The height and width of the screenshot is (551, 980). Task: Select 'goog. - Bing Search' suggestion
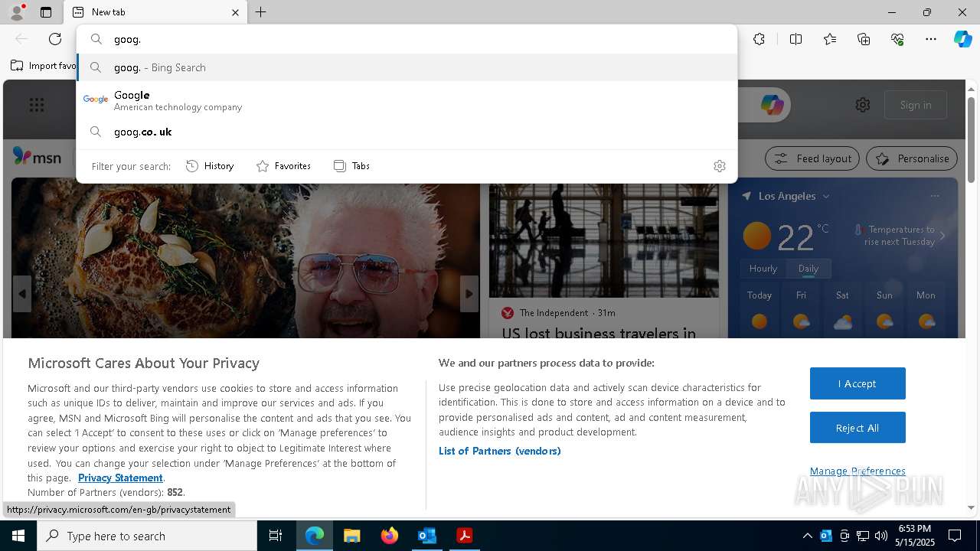407,67
